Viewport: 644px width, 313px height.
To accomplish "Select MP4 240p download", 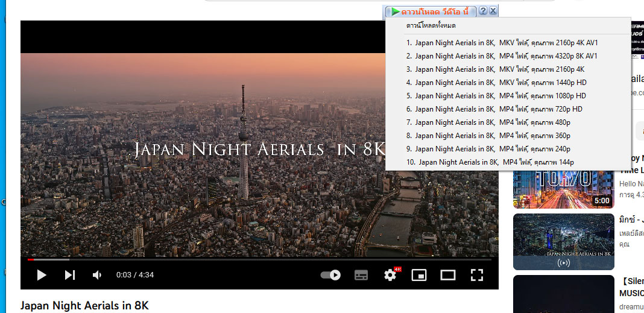I will 488,149.
